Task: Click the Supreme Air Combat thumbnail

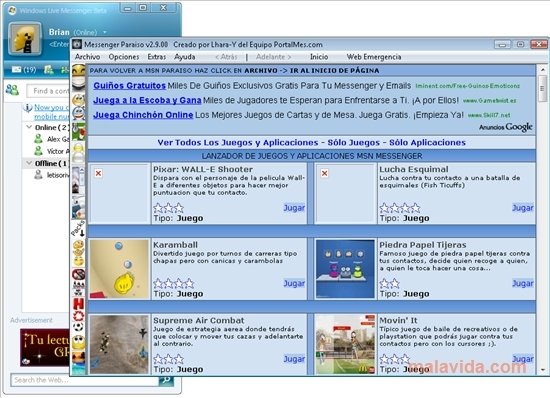Action: point(119,345)
